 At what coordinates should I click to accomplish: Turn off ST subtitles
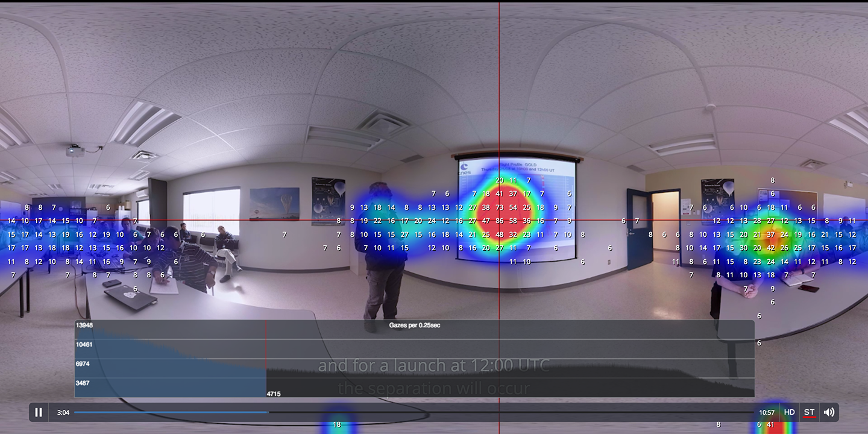pyautogui.click(x=809, y=412)
